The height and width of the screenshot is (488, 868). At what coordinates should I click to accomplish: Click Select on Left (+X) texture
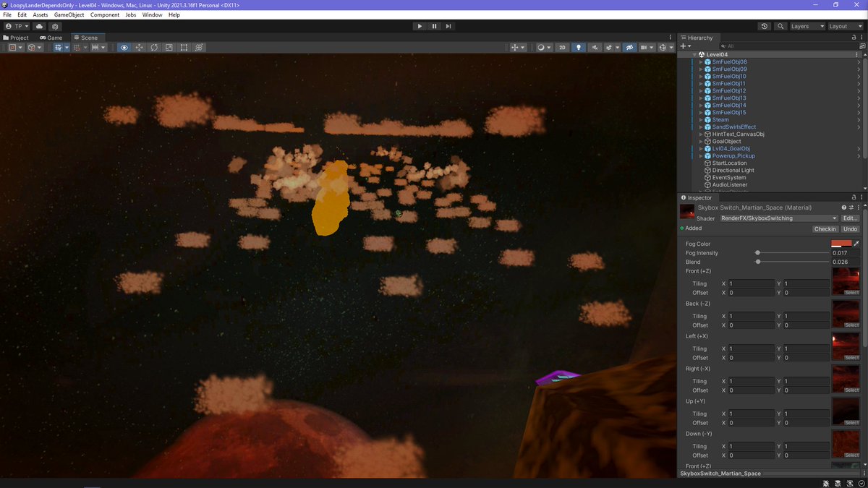coord(851,358)
